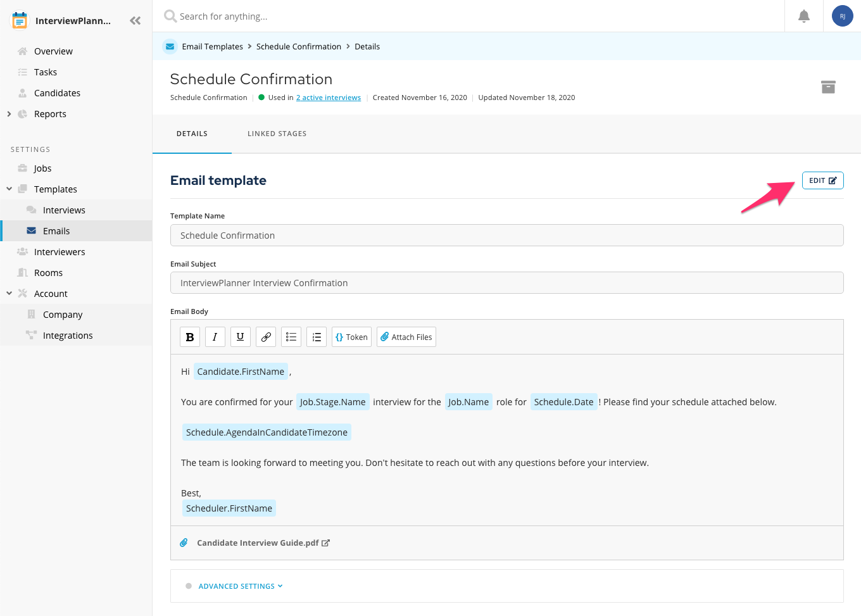Click 'Updated November 18, 2020' text
The height and width of the screenshot is (616, 861).
pos(527,97)
